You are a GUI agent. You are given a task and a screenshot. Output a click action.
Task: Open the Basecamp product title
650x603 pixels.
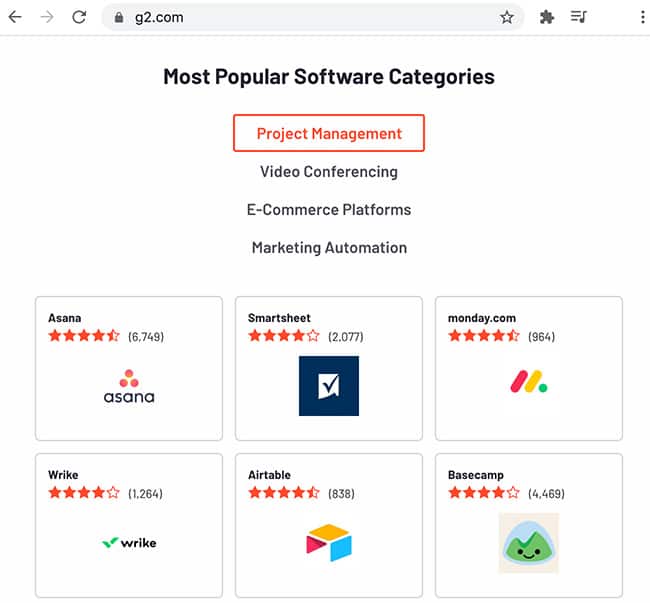pos(475,475)
